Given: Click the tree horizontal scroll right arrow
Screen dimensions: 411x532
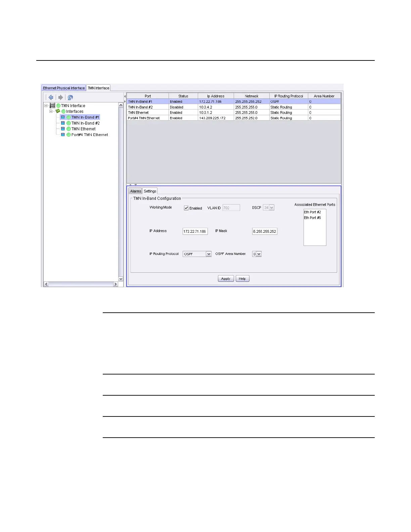Looking at the screenshot, I should click(116, 284).
